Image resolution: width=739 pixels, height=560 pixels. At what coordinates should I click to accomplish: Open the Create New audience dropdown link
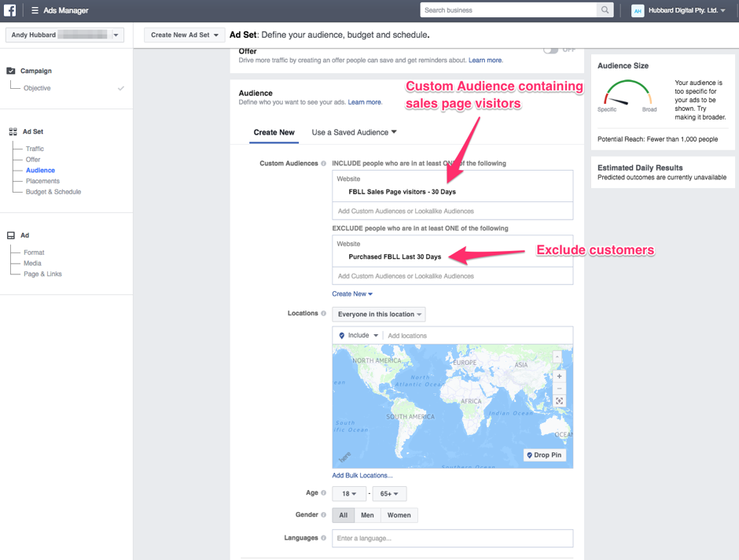(x=352, y=293)
